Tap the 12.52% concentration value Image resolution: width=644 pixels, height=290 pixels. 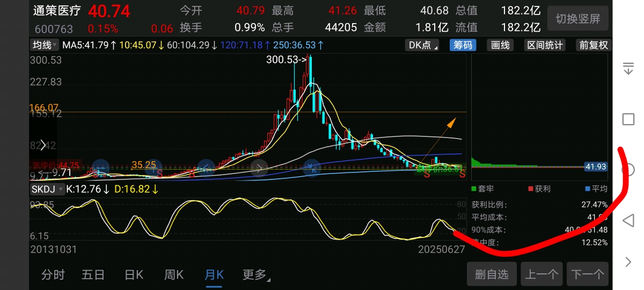coord(594,242)
